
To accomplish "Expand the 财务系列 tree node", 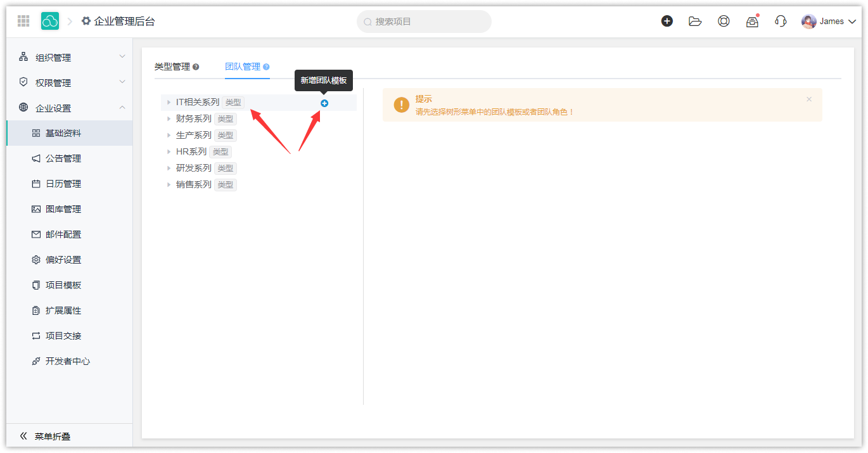I will [169, 119].
